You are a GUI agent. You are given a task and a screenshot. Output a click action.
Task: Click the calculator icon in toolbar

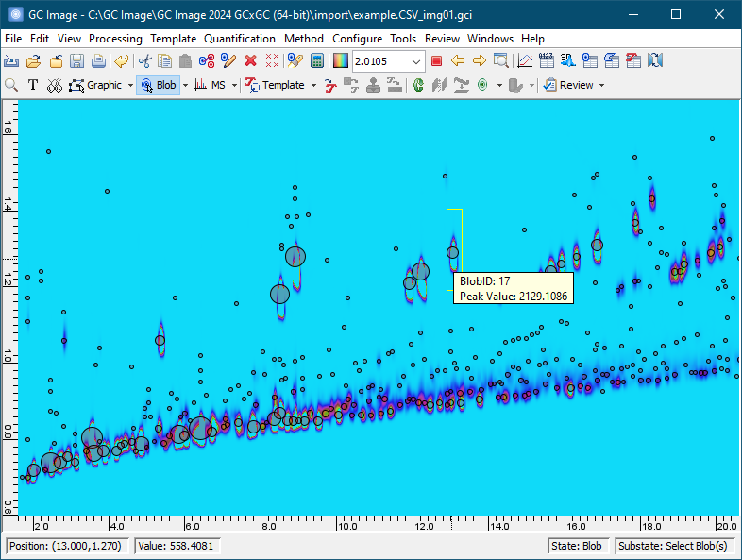click(x=317, y=61)
